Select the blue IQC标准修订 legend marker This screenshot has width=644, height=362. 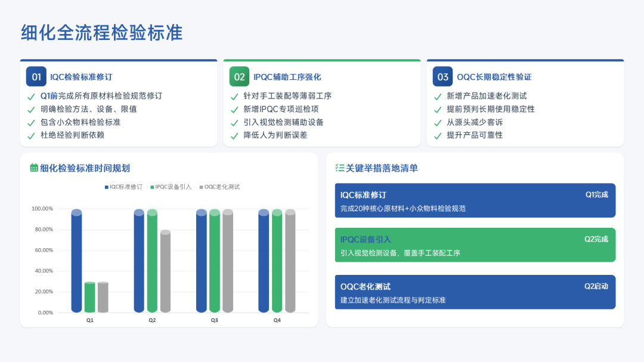[x=107, y=187]
